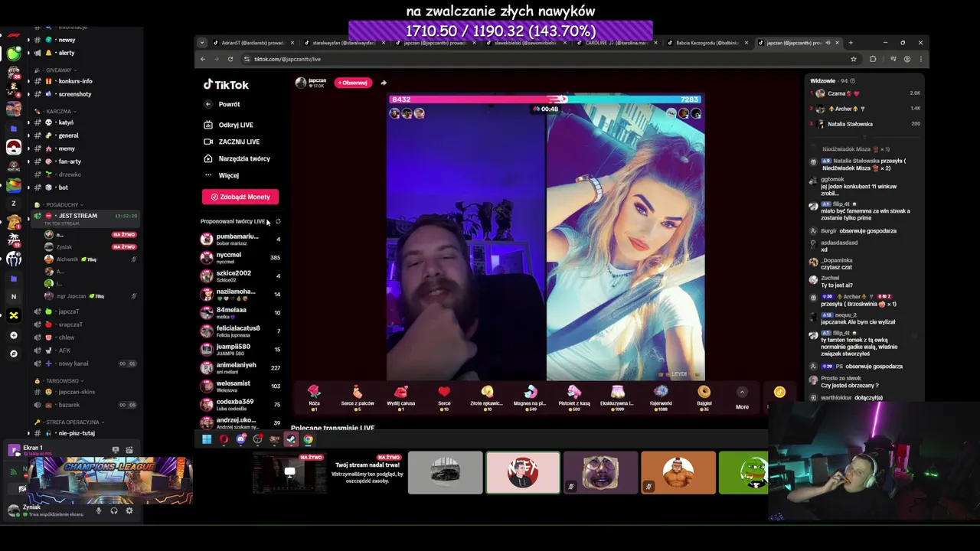Follow japczan with the Obserwuj button
This screenshot has width=980, height=551.
click(353, 83)
